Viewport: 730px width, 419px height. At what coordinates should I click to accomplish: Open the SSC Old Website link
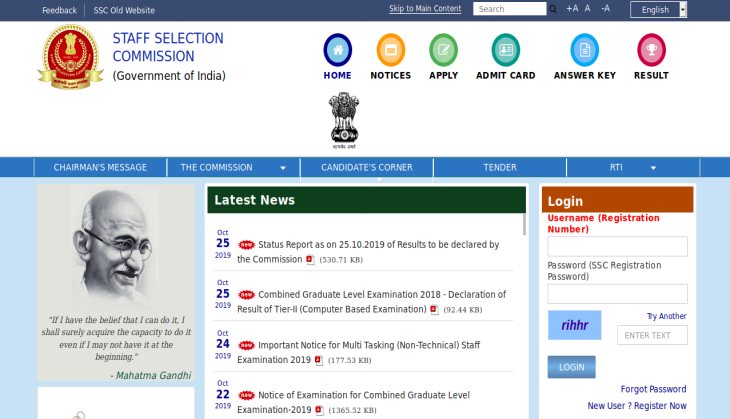coord(124,10)
